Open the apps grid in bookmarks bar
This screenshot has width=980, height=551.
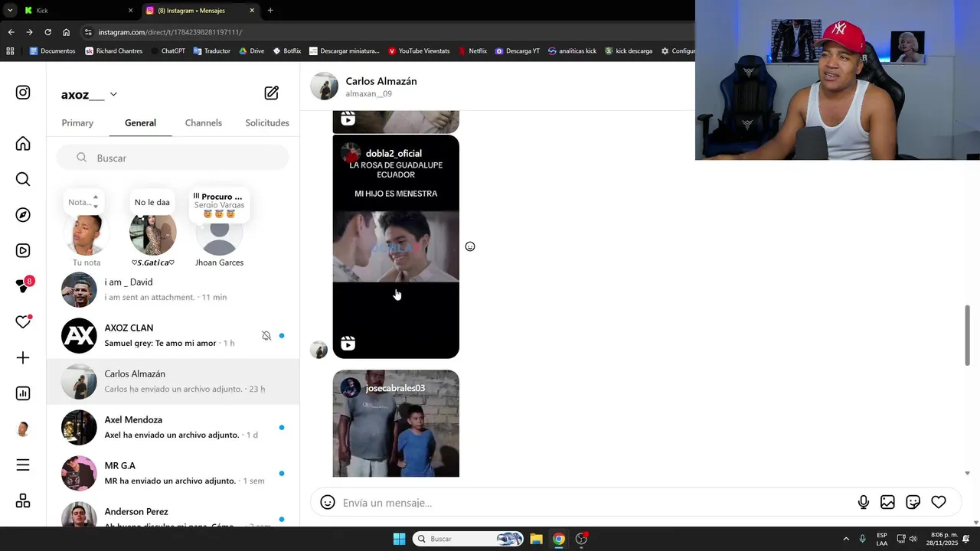pyautogui.click(x=10, y=51)
